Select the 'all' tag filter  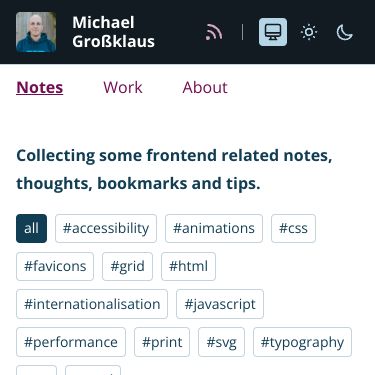tap(31, 228)
